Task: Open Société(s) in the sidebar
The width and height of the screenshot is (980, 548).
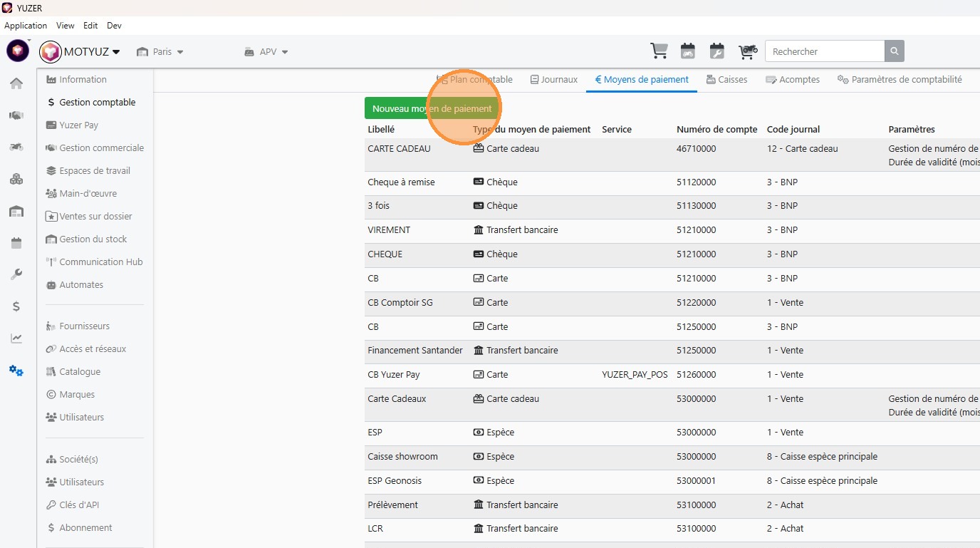Action: click(72, 460)
